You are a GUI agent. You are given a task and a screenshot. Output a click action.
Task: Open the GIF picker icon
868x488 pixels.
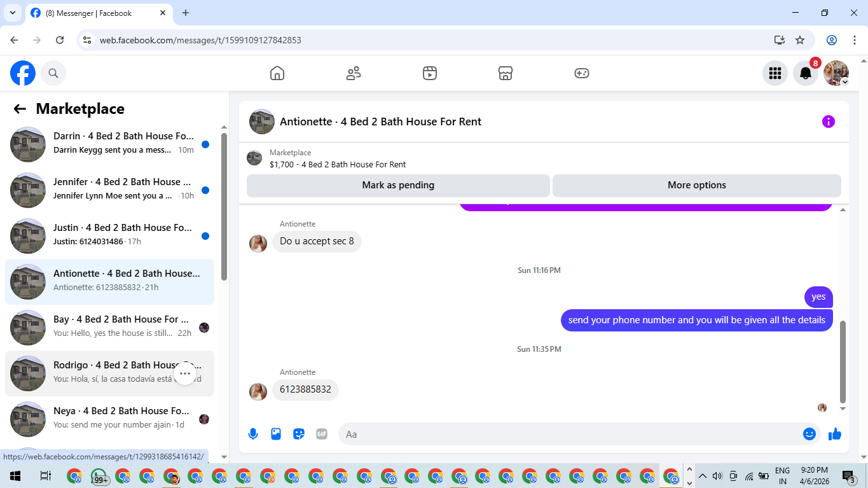[x=322, y=434]
